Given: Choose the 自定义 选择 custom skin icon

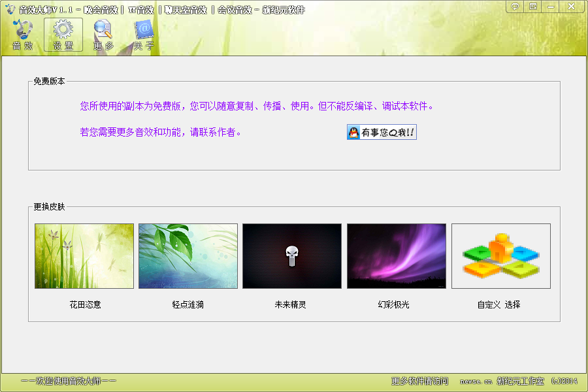Looking at the screenshot, I should [x=501, y=256].
